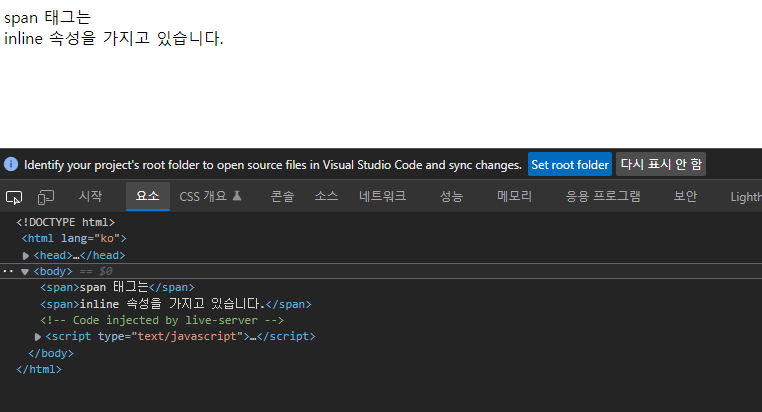The height and width of the screenshot is (412, 762).
Task: Switch to the 콘솔 tab
Action: (x=282, y=196)
